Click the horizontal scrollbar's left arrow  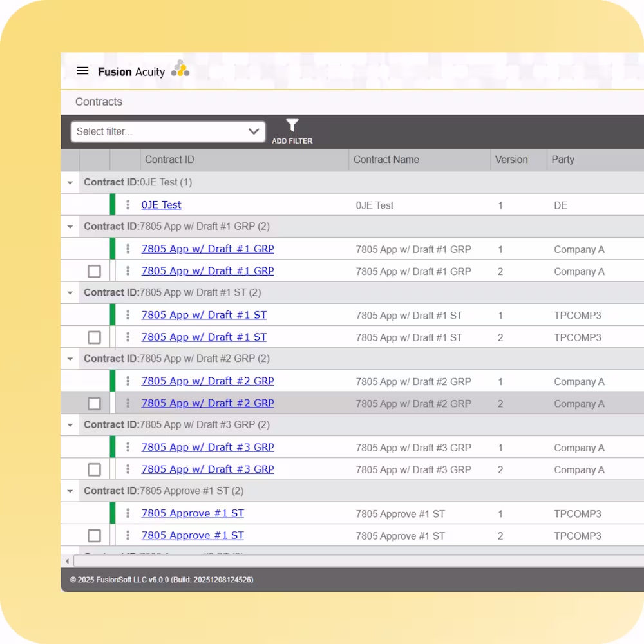[67, 561]
